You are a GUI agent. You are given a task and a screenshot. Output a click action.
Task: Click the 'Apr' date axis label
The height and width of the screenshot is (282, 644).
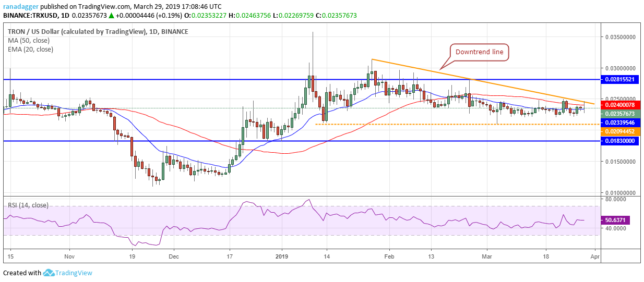(x=595, y=257)
